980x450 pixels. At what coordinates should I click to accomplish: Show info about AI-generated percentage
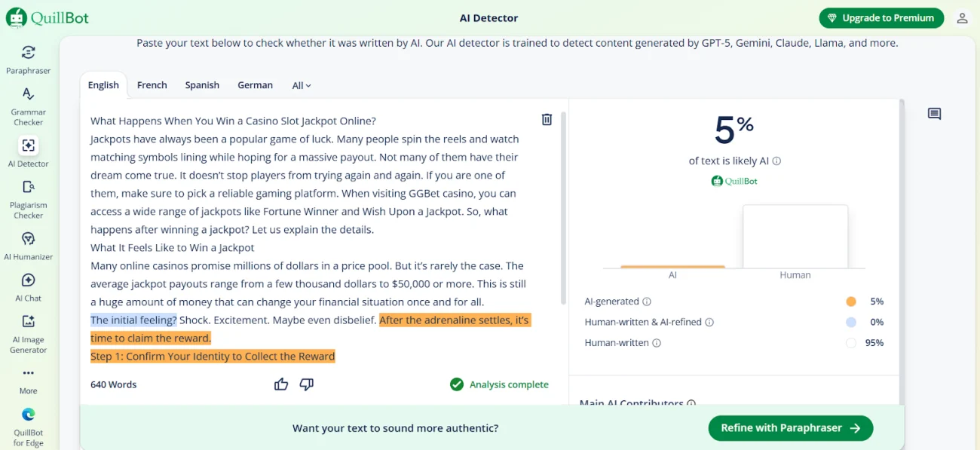point(647,302)
